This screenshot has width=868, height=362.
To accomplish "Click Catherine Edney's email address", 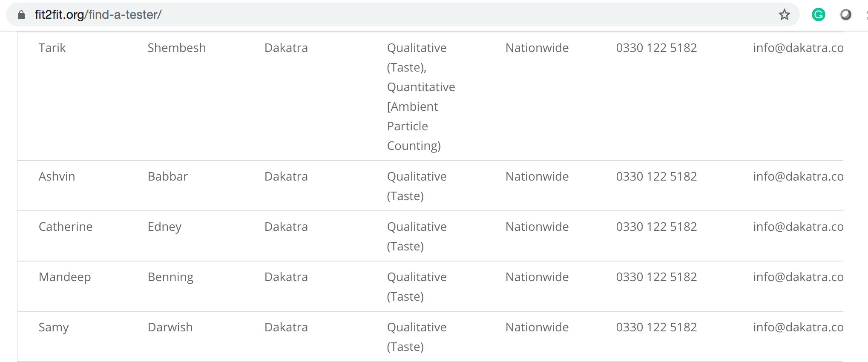I will coord(798,227).
